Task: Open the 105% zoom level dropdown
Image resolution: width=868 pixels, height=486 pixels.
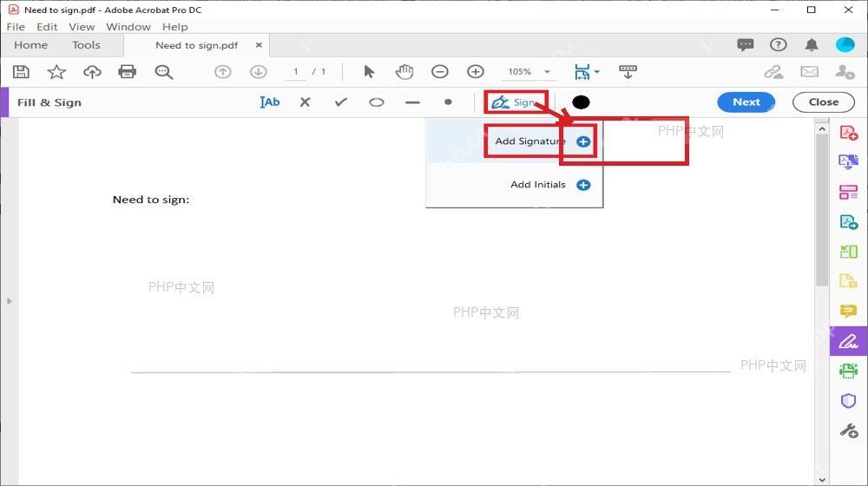Action: click(529, 72)
